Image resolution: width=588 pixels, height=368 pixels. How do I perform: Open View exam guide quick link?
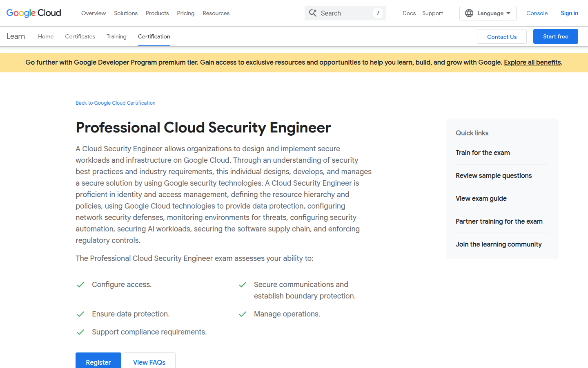click(x=481, y=198)
